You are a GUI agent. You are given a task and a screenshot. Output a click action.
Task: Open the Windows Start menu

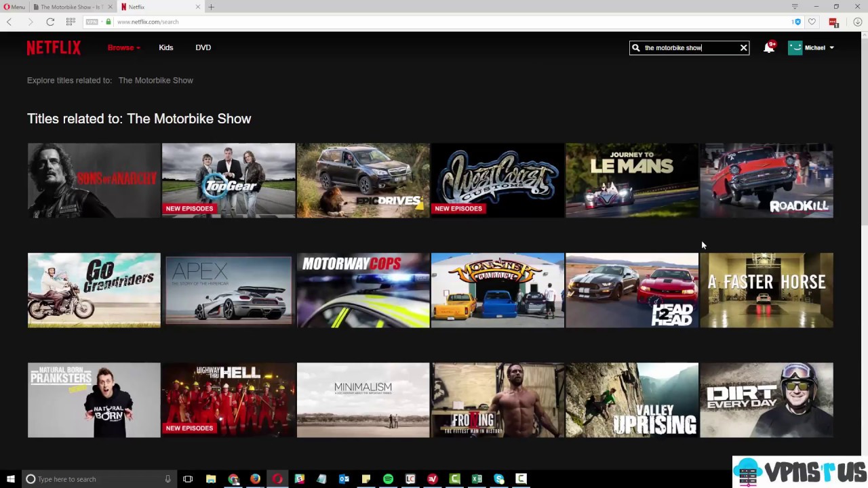pos(10,479)
